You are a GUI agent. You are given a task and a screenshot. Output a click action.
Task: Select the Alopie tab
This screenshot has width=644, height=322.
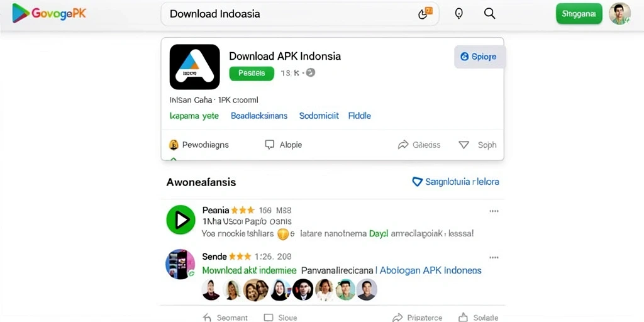click(284, 145)
